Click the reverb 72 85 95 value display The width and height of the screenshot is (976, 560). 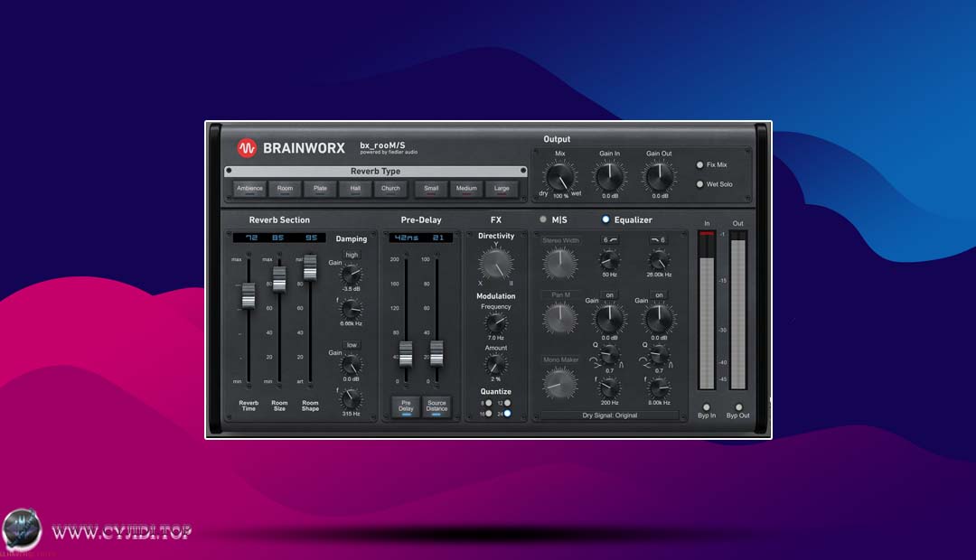(279, 238)
